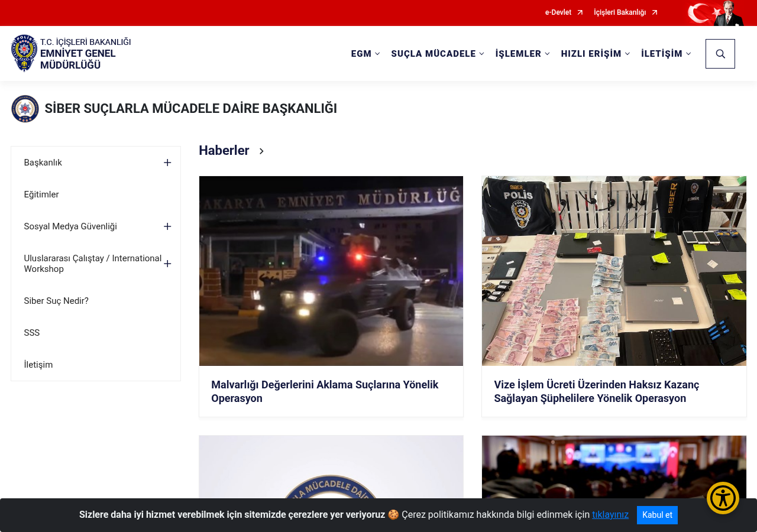Click the Atatürk and flag image
The height and width of the screenshot is (532, 757).
716,13
